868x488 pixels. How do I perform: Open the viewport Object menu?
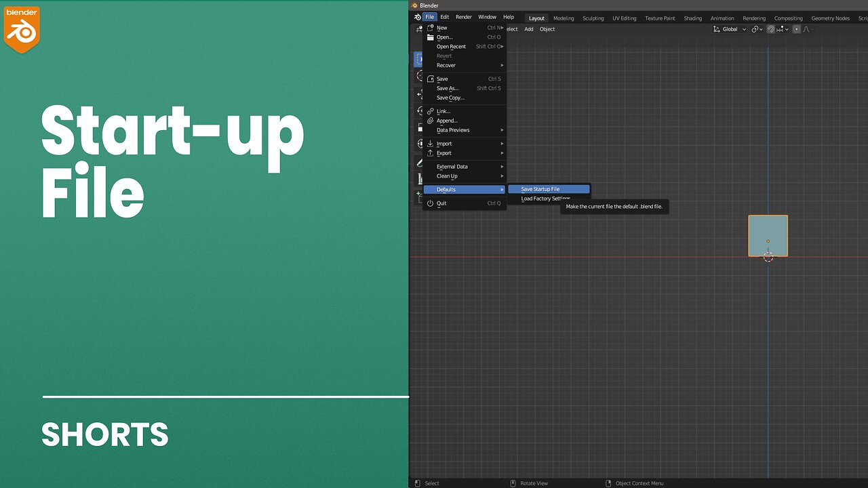pos(547,29)
